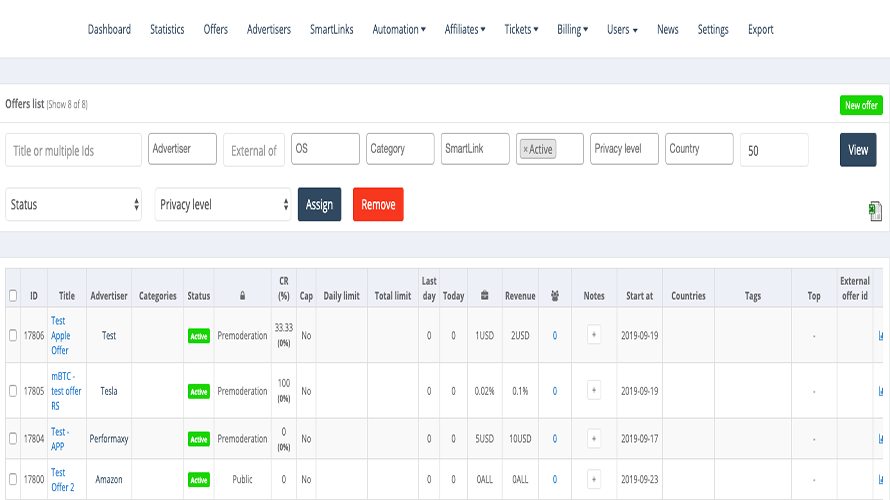Remove the Active filter tag

[525, 150]
